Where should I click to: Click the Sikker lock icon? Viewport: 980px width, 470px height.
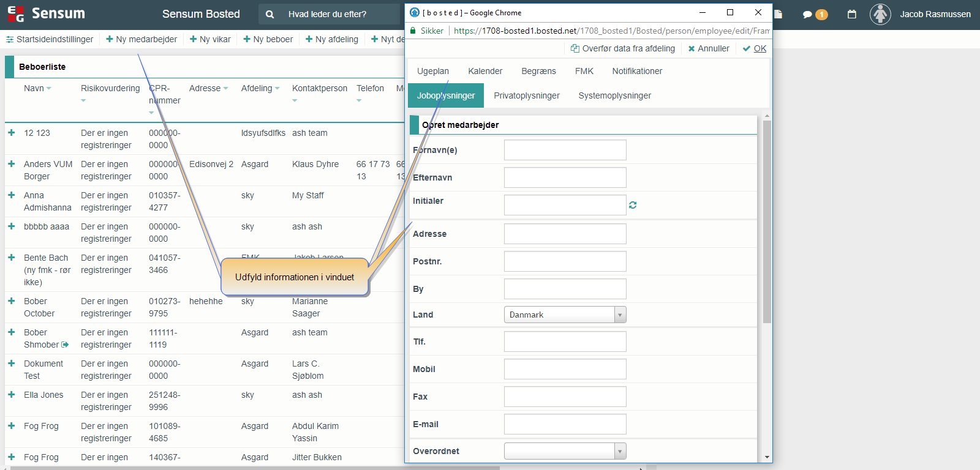tap(413, 31)
